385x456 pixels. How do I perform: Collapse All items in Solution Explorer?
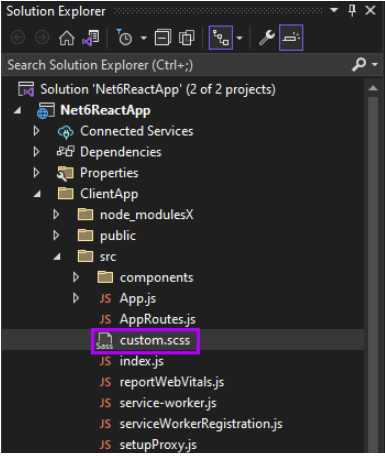[163, 38]
